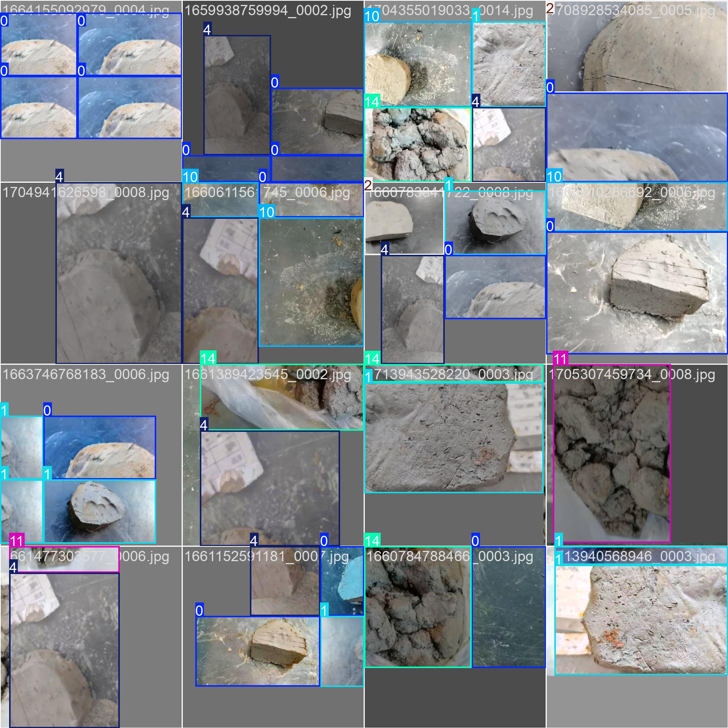The image size is (728, 728).
Task: Click the filename label 1705307459734_0008.jpg
Action: click(x=632, y=374)
